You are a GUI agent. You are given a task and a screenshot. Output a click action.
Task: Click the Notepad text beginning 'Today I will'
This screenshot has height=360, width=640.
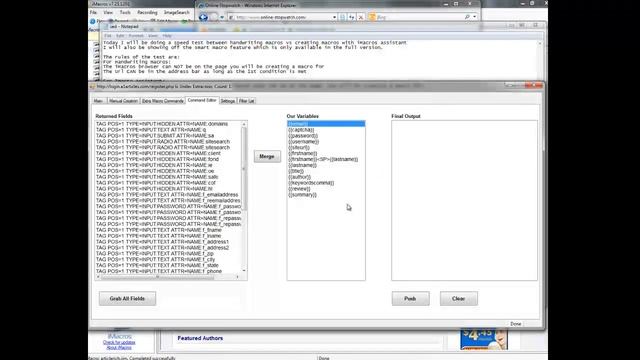(255, 42)
